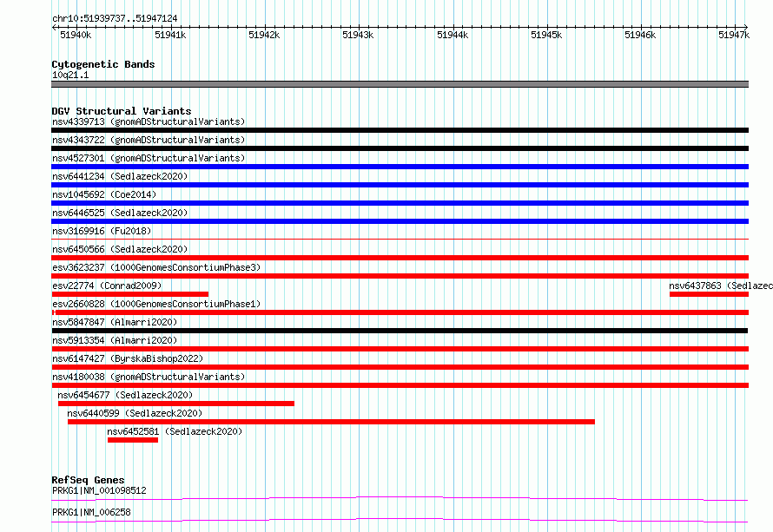Click the esv22774 (Conrad2009) label
Viewport: 773px width, 532px height.
tap(107, 286)
